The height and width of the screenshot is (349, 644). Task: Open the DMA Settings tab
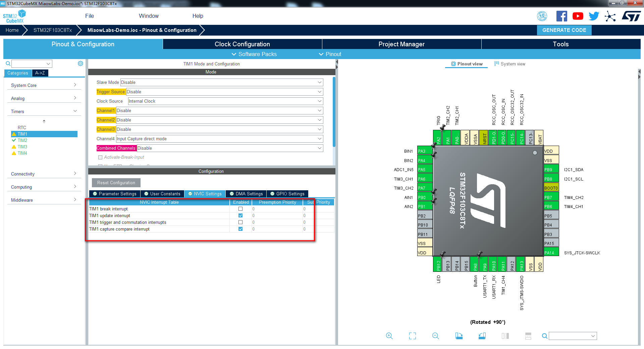(246, 194)
